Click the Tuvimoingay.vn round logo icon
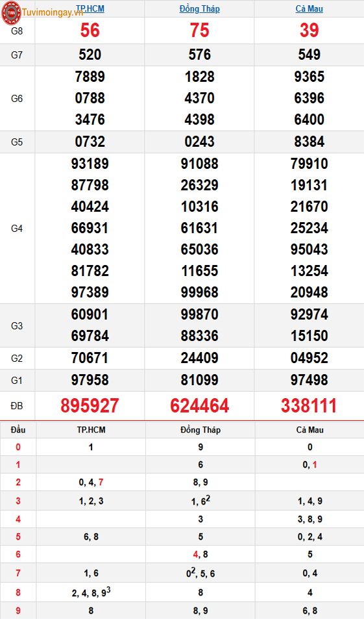 point(11,13)
